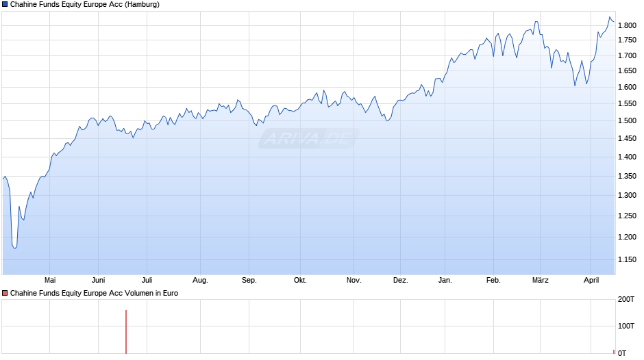Click the 'April' month label
644x360 pixels.
(591, 281)
